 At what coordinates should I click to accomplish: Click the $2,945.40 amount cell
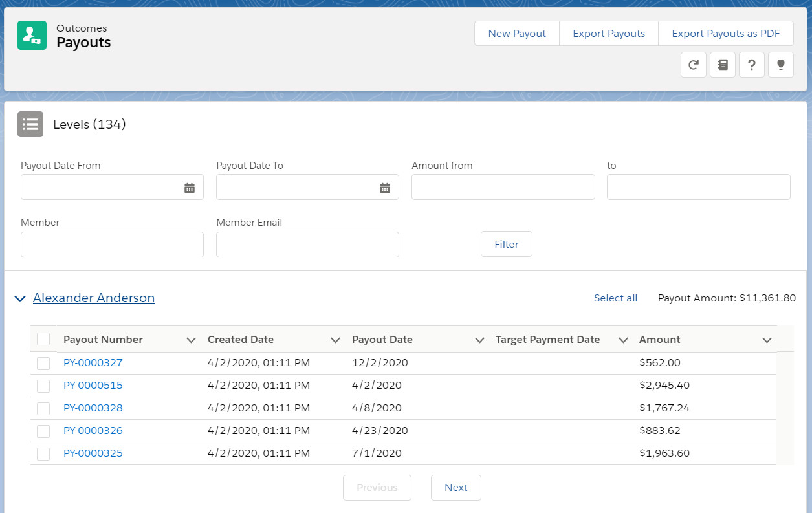664,386
